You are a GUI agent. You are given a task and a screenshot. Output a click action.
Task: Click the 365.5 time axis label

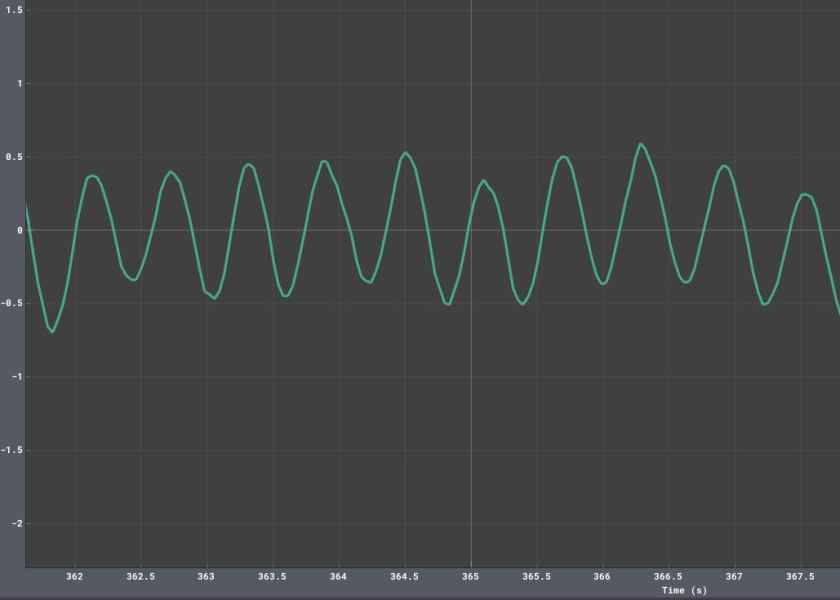tap(536, 576)
